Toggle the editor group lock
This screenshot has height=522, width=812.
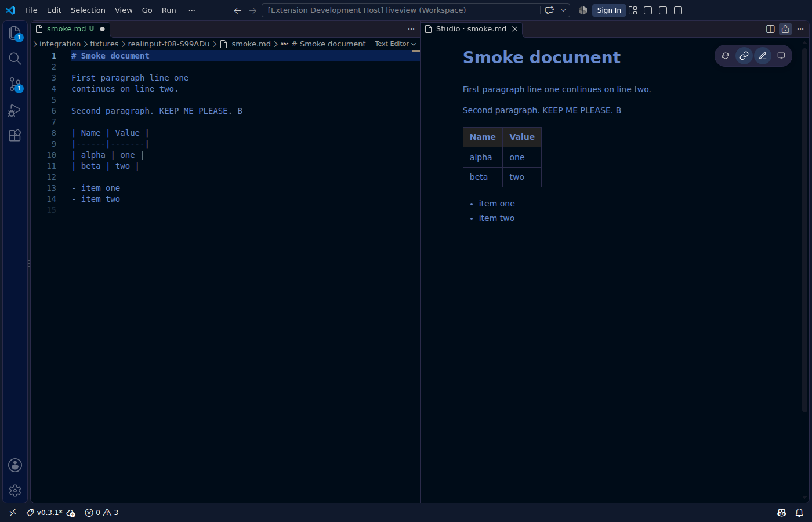point(785,29)
